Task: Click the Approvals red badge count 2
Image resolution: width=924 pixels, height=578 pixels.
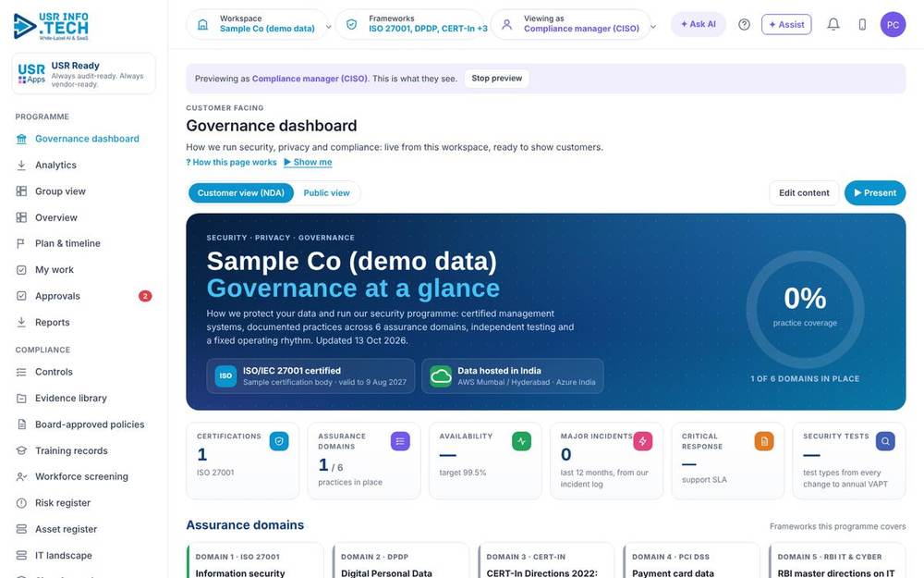Action: pos(145,296)
